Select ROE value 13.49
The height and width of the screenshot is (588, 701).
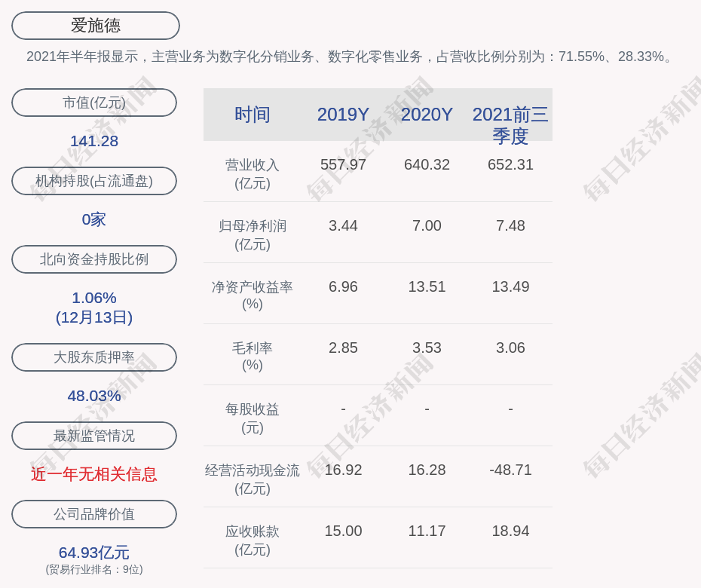510,286
